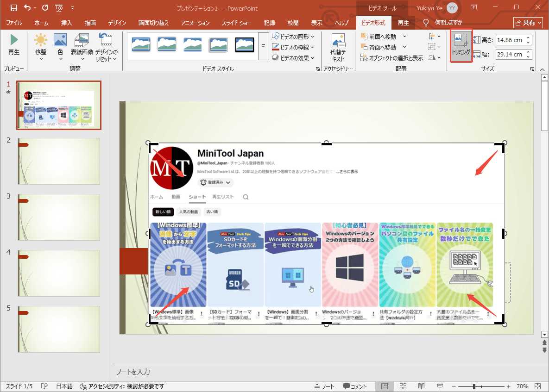Select slide 3 thumbnail in the slide panel
549x392 pixels.
click(x=58, y=218)
